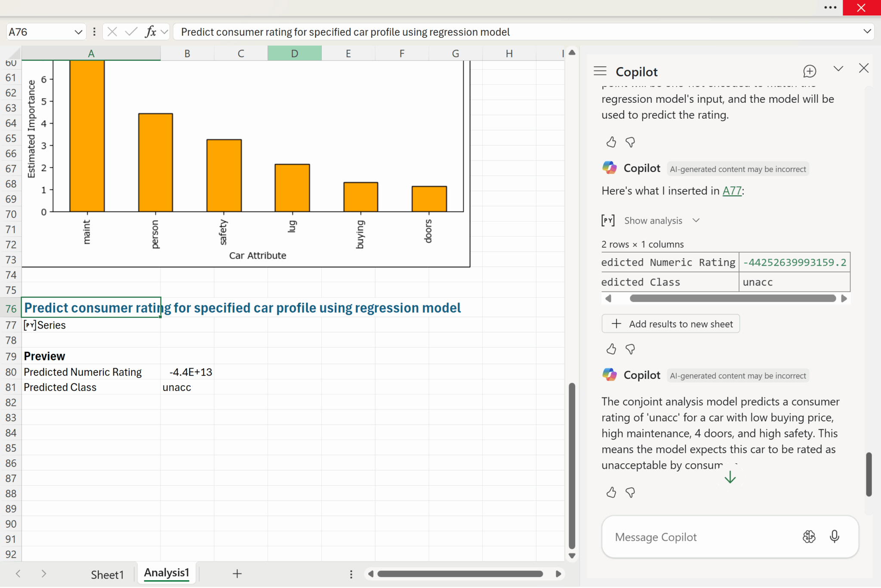Cancel formula bar entry with X icon
The width and height of the screenshot is (881, 588).
pos(112,32)
